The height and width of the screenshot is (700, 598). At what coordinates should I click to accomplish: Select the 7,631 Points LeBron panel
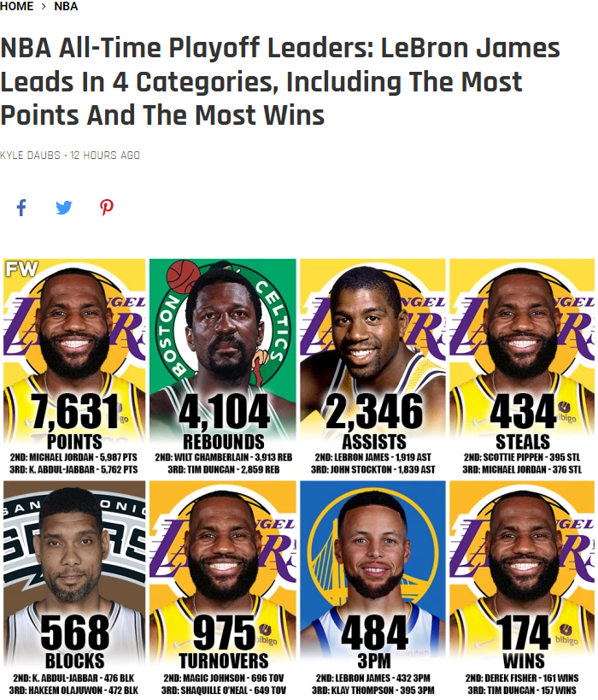coord(74,368)
